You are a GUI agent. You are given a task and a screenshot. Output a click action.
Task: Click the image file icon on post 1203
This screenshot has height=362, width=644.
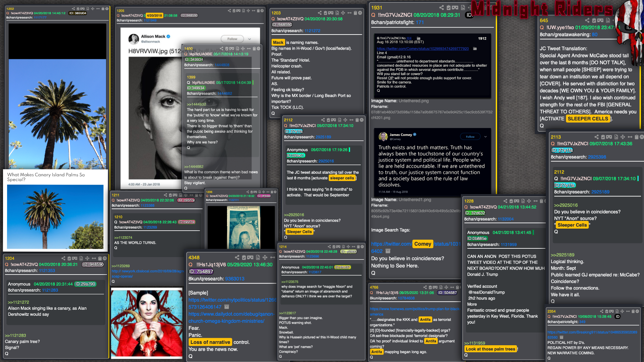click(x=337, y=13)
